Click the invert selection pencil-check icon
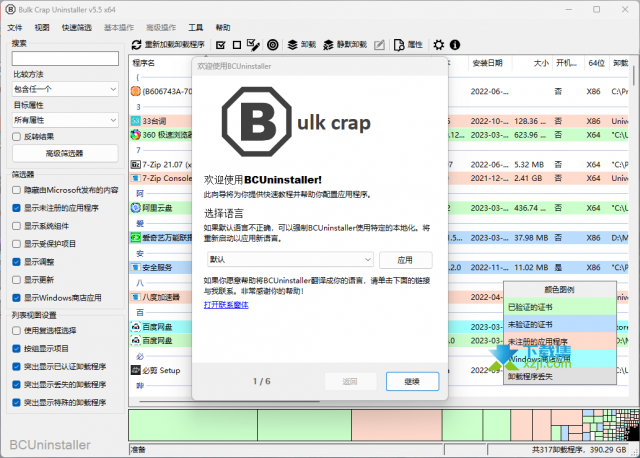The image size is (640, 458). [x=253, y=44]
